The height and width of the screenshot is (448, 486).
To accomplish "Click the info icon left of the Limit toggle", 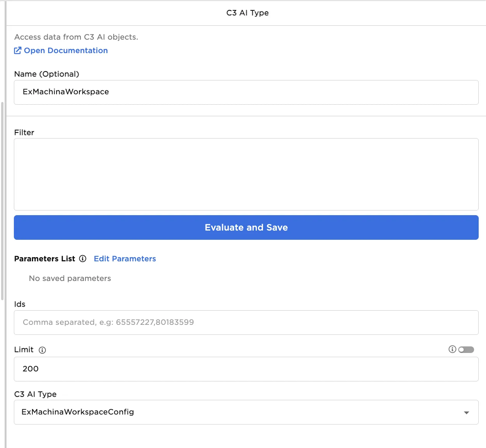I will tap(452, 349).
